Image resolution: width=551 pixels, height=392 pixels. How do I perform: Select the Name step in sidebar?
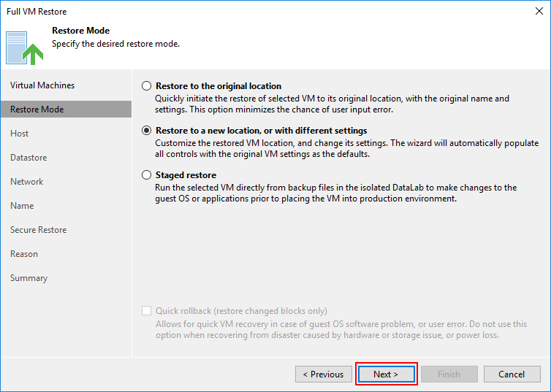coord(22,206)
